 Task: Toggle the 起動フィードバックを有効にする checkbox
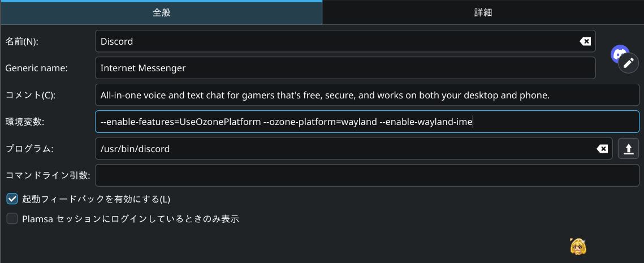(12, 199)
